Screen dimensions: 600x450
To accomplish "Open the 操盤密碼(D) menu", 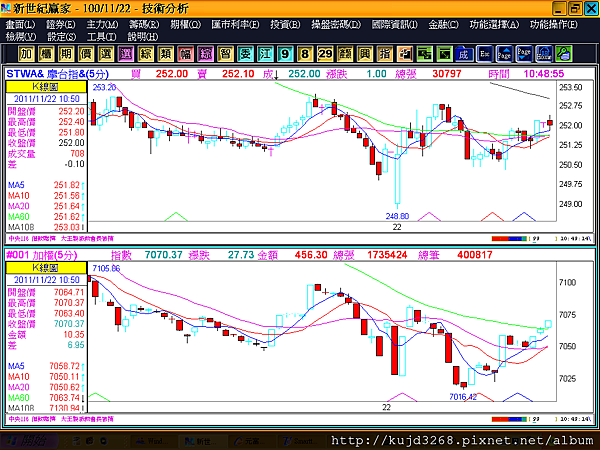I will pyautogui.click(x=336, y=24).
